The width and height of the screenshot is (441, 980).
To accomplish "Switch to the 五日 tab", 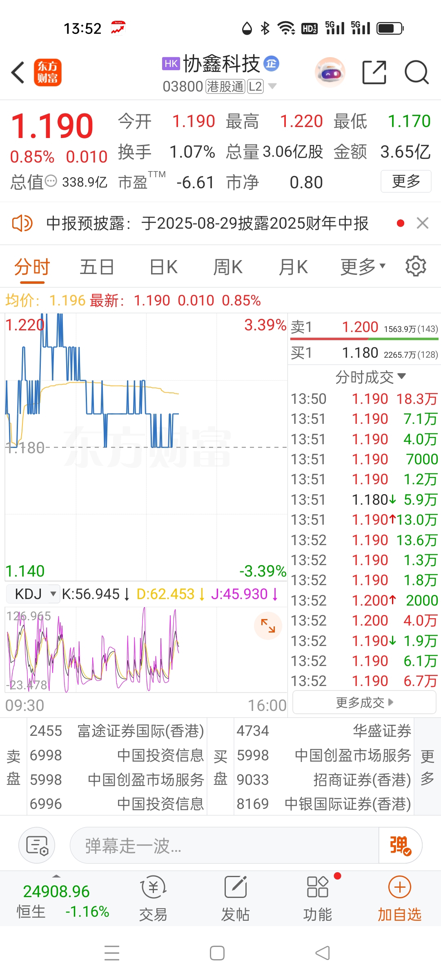I will [x=97, y=267].
